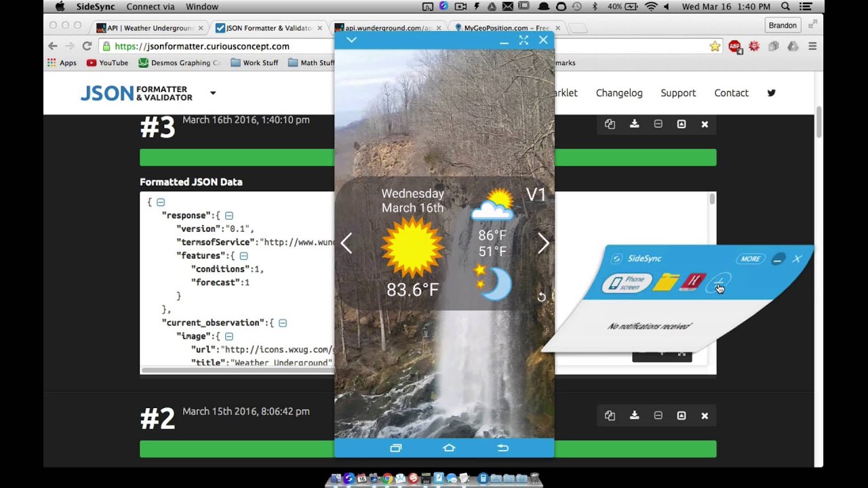The width and height of the screenshot is (868, 488).
Task: Open the Changelog page
Action: pos(619,93)
